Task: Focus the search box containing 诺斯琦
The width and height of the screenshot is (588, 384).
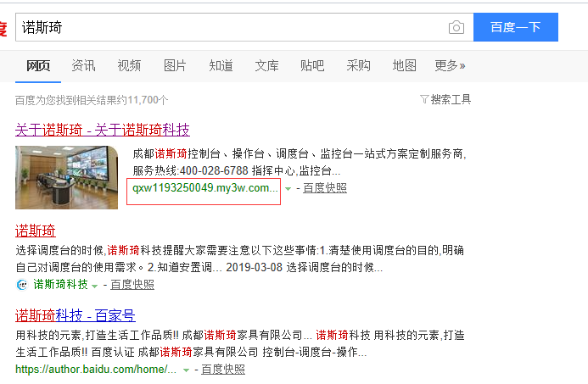Action: (229, 27)
